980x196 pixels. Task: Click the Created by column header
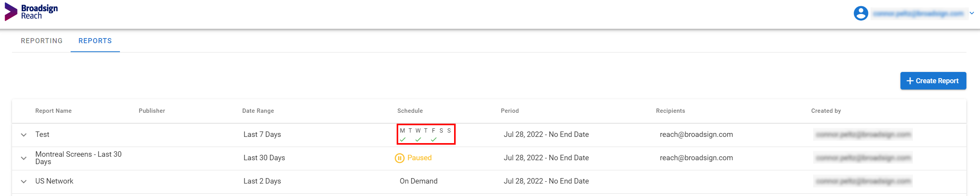click(x=826, y=111)
